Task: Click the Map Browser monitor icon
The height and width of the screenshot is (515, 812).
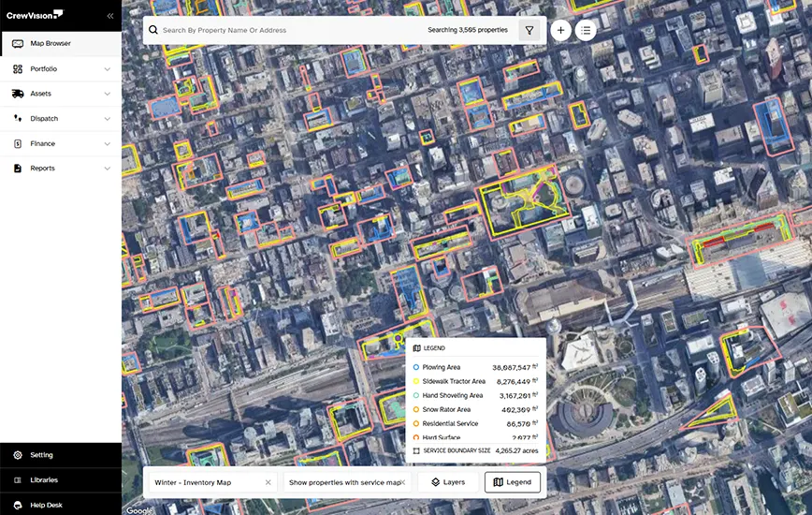Action: [18, 43]
